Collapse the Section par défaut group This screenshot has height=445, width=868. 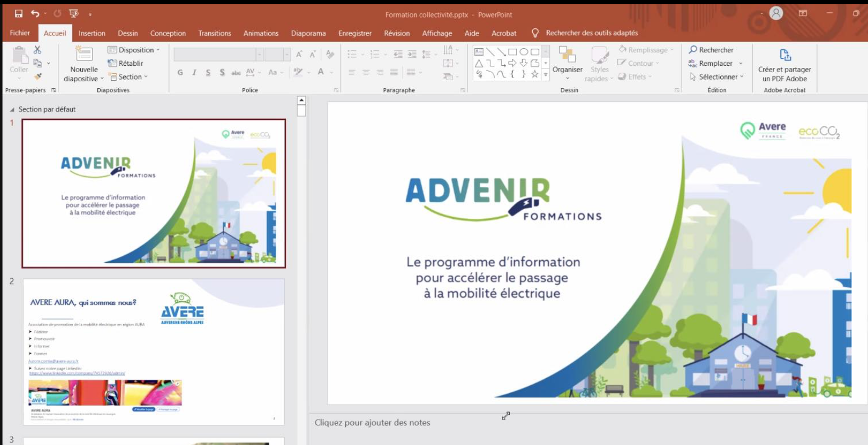coord(12,109)
